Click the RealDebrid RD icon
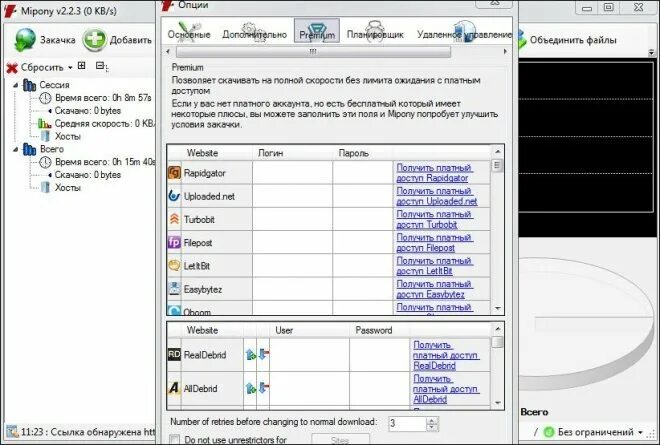Viewport: 660px width, 445px height. pos(174,354)
